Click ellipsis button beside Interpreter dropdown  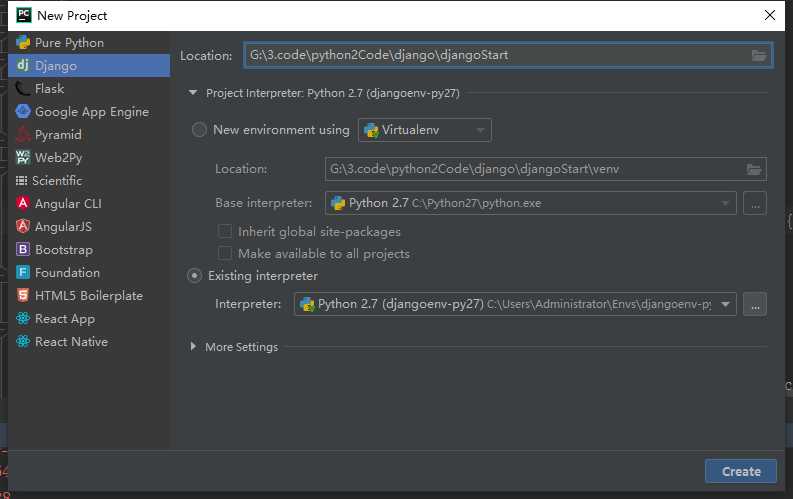(755, 304)
